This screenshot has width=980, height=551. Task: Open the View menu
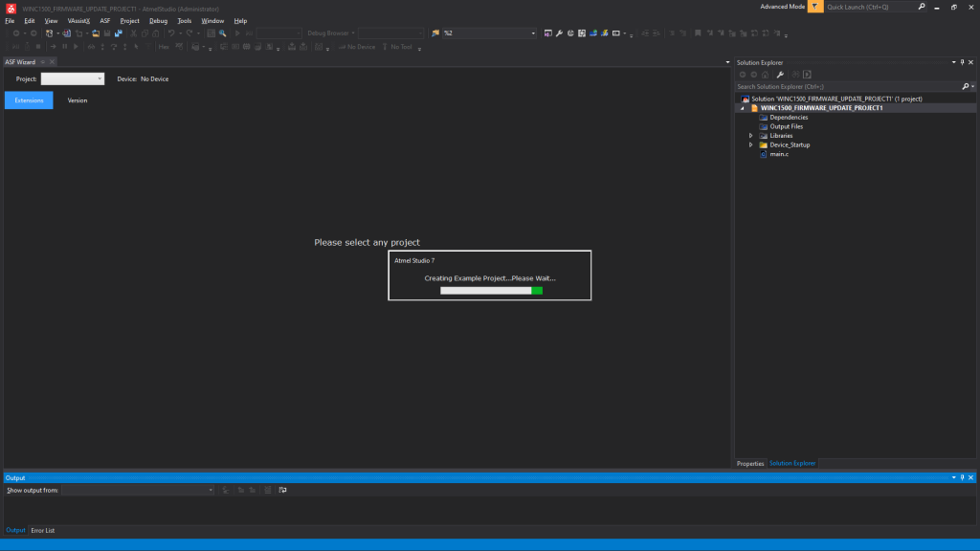(51, 21)
